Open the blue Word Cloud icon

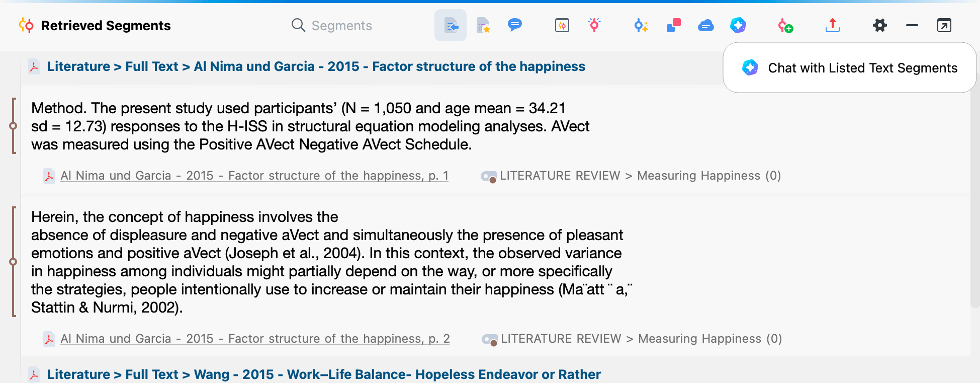705,25
